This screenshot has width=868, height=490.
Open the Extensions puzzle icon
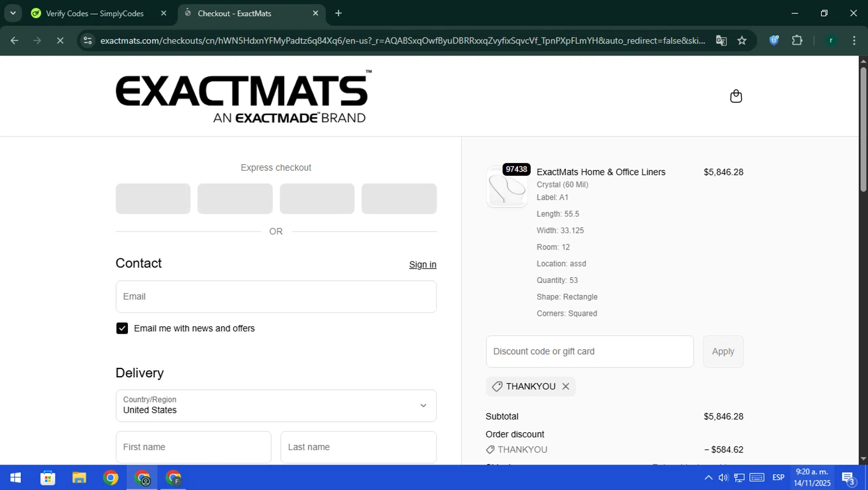[797, 40]
